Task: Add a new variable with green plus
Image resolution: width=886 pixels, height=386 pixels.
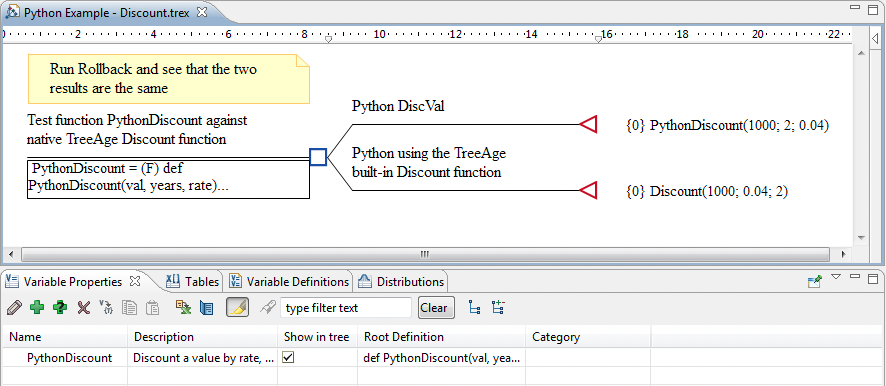Action: point(37,307)
